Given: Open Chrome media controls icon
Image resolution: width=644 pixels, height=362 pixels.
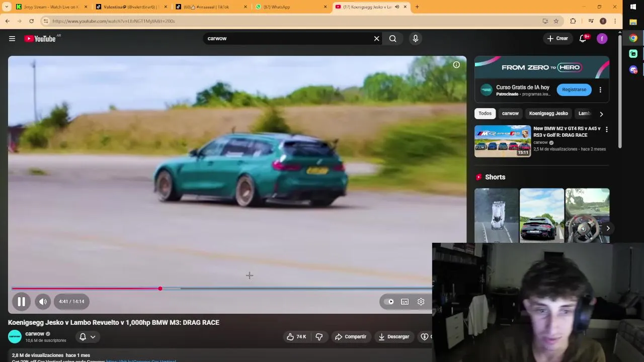Looking at the screenshot, I should coord(591,21).
